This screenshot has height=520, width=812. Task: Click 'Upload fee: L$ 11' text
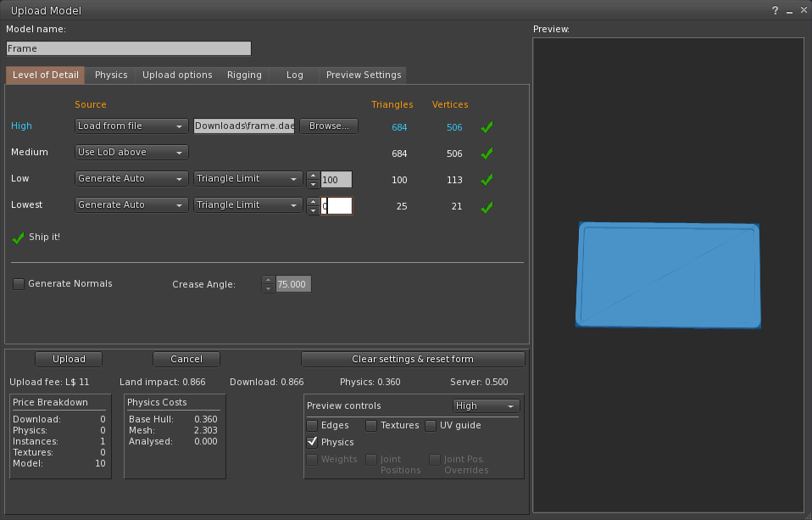[49, 382]
